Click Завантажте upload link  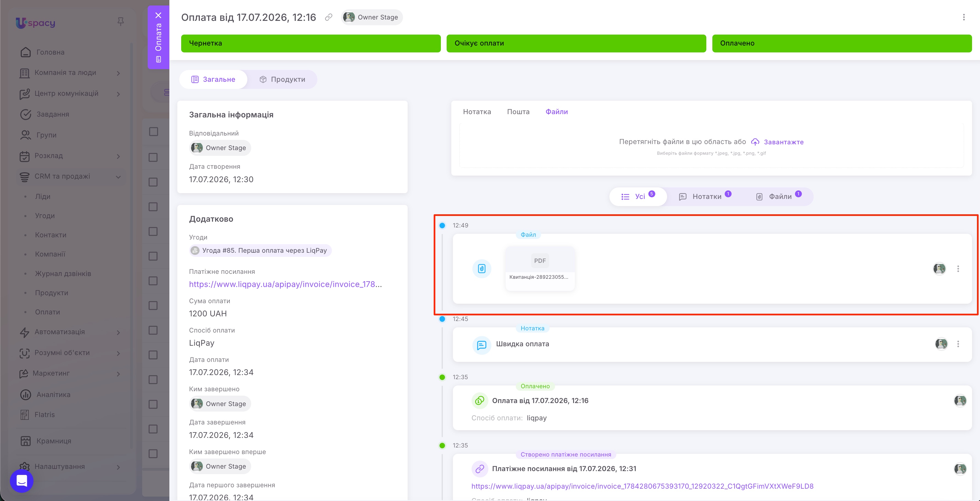pos(784,142)
